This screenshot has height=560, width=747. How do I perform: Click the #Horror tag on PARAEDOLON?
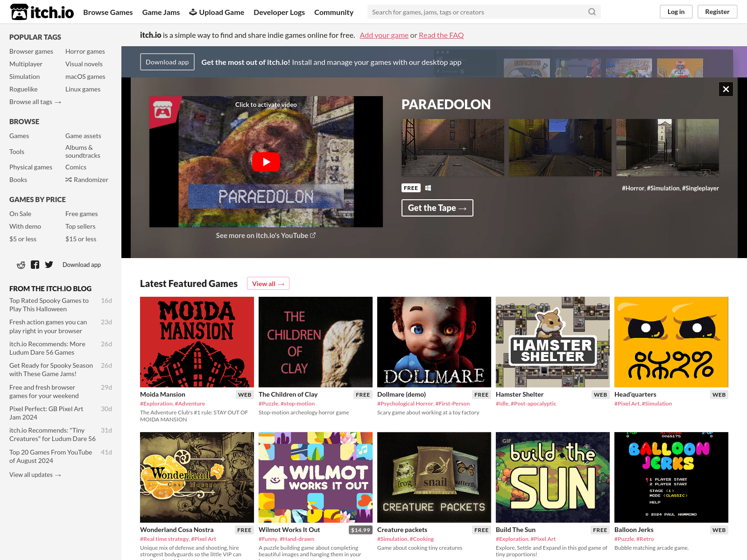[x=633, y=188]
